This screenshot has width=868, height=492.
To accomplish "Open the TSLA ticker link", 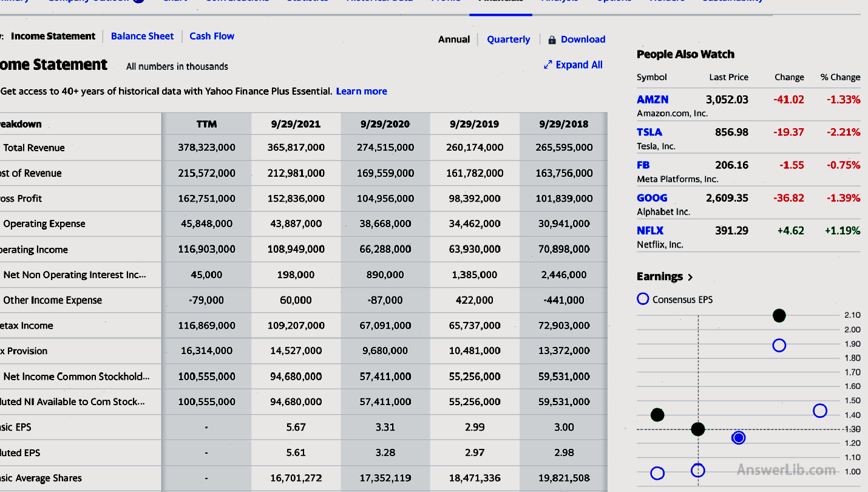I will pos(649,132).
